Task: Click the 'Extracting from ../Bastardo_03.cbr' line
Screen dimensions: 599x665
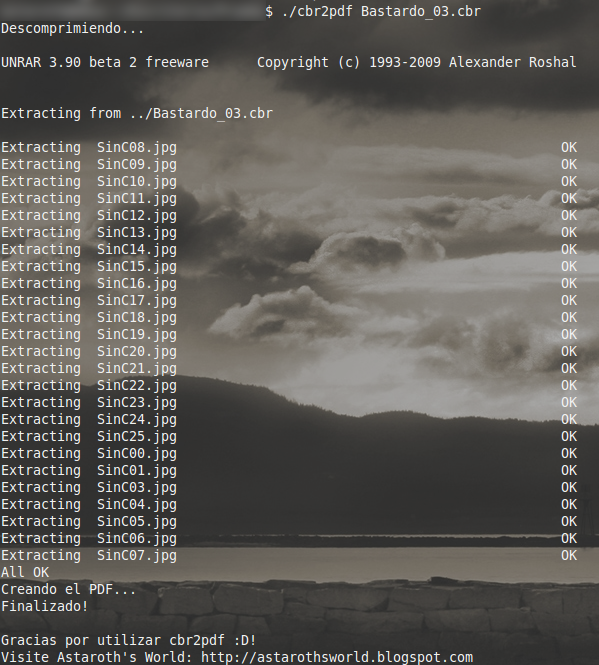Action: click(x=137, y=114)
